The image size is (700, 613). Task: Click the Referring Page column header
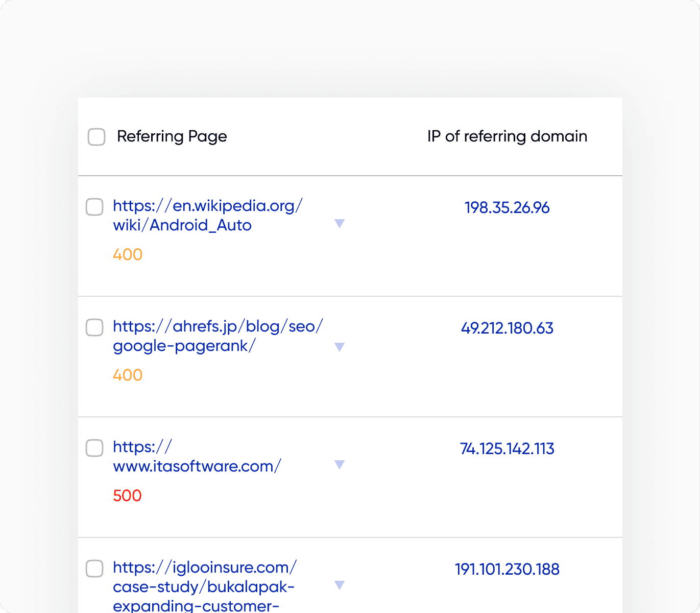pyautogui.click(x=172, y=136)
